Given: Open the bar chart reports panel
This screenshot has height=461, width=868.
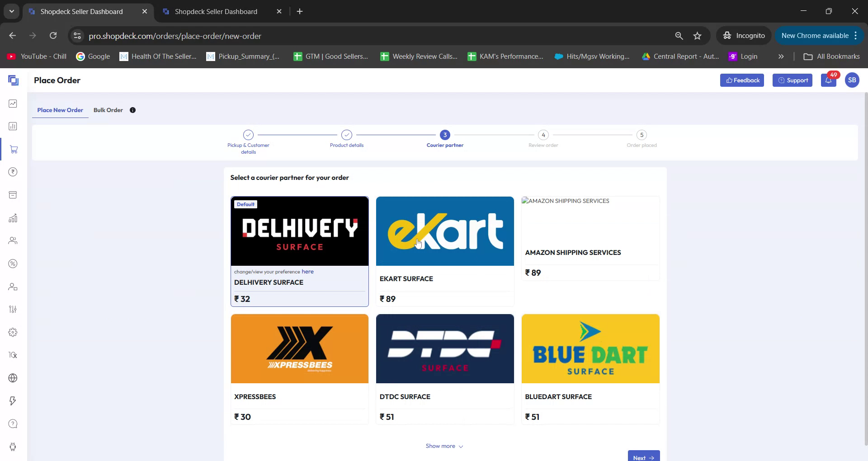Looking at the screenshot, I should point(13,127).
